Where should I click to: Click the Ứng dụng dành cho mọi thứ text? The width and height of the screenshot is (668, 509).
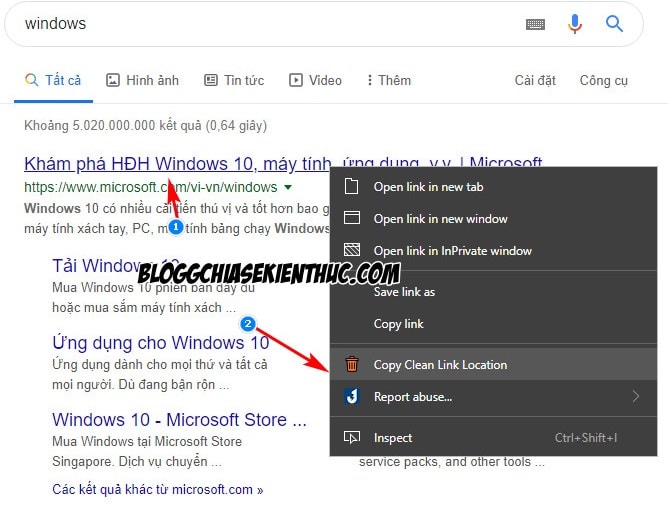click(x=160, y=365)
